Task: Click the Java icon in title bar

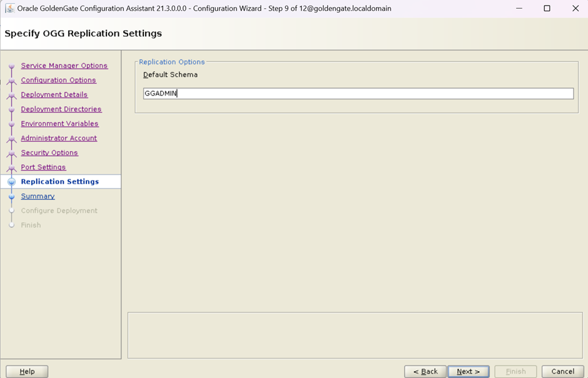Action: coord(9,9)
